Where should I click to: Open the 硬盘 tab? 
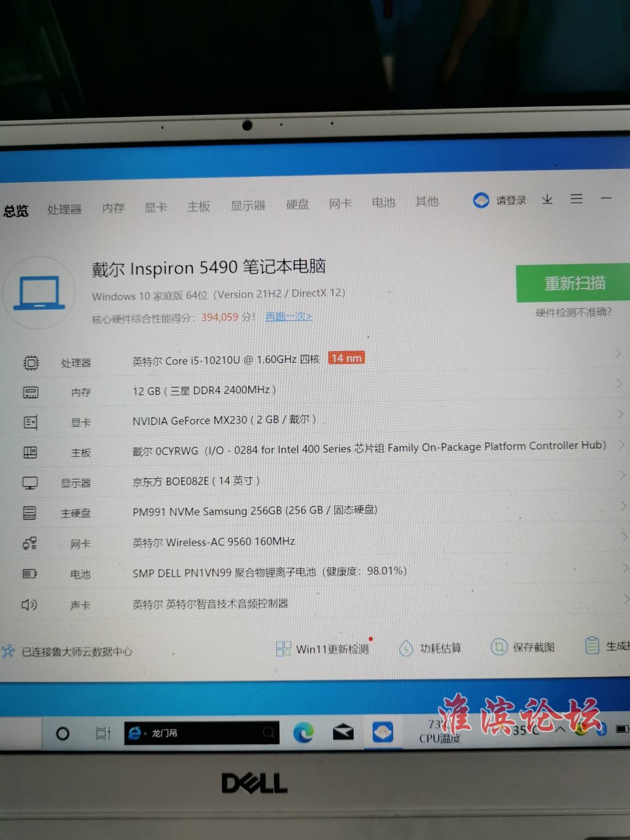coord(297,204)
